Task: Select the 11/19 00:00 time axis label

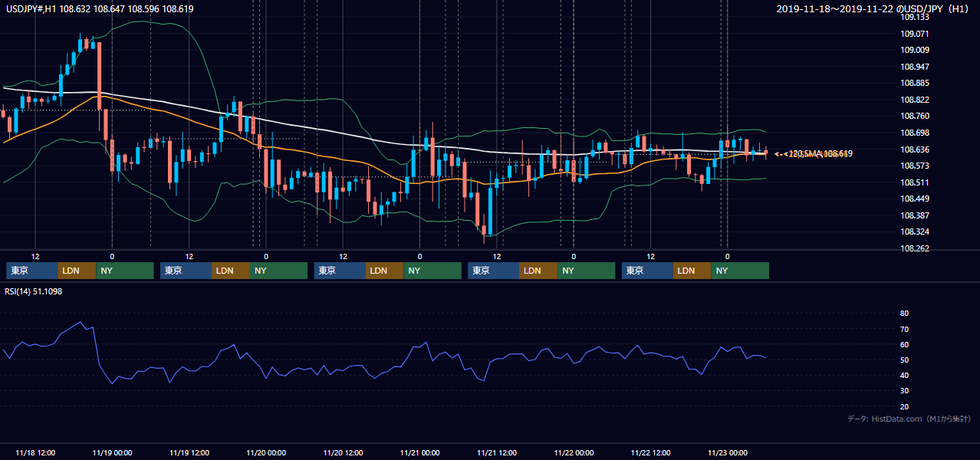Action: (112, 452)
